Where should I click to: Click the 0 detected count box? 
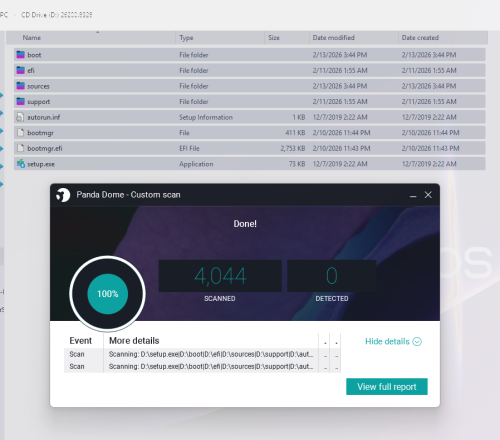[332, 276]
